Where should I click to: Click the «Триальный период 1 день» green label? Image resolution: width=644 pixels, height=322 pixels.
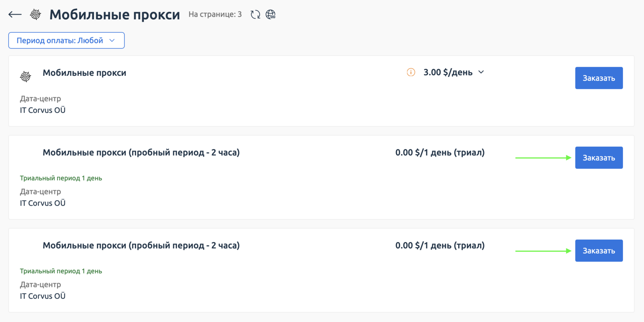61,178
